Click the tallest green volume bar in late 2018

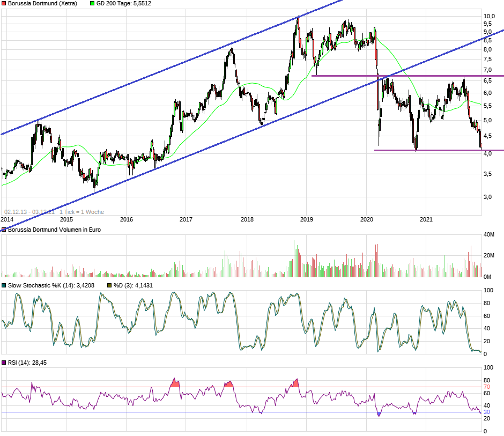click(x=294, y=258)
